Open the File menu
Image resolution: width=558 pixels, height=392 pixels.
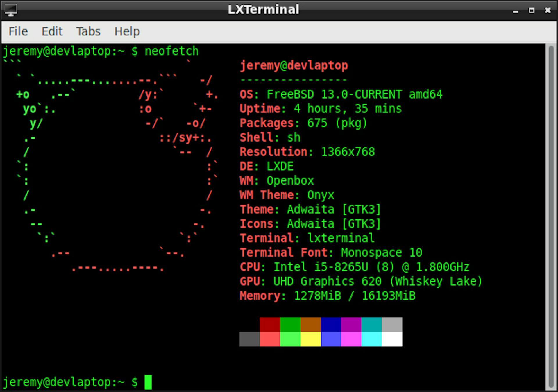[18, 31]
